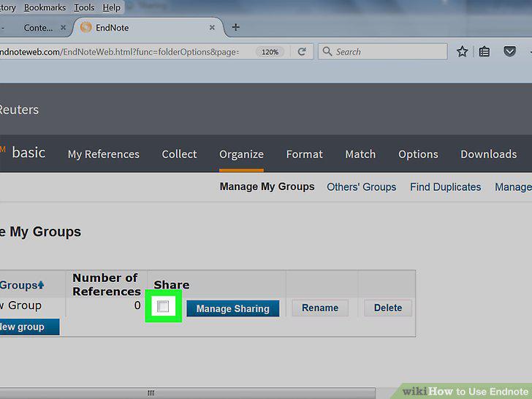This screenshot has height=399, width=532.
Task: Bookmark this page with the star icon
Action: [x=462, y=52]
